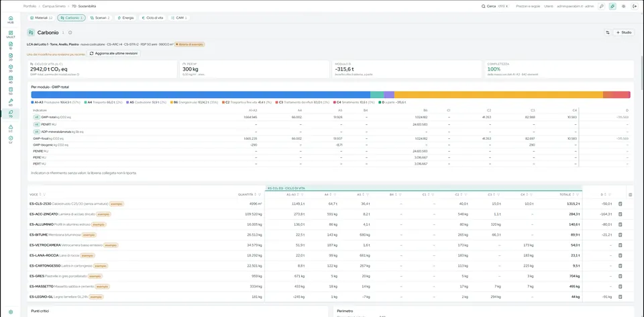The image size is (644, 317).
Task: Delete the ES-LANA-ROCCIA row
Action: (x=620, y=255)
